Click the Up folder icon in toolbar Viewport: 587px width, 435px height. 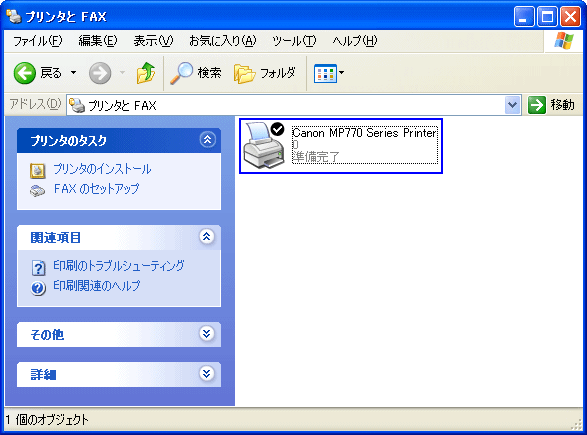[x=146, y=73]
